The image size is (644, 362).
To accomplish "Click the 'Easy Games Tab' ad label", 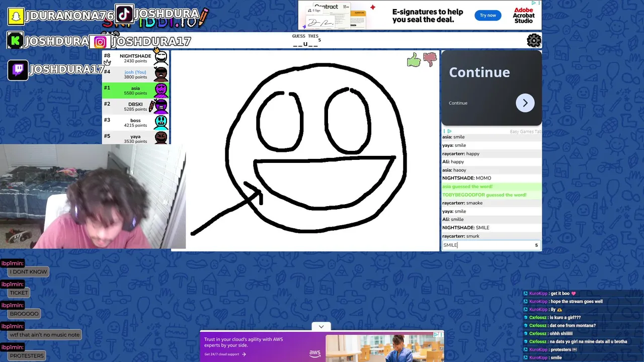I will pyautogui.click(x=525, y=132).
